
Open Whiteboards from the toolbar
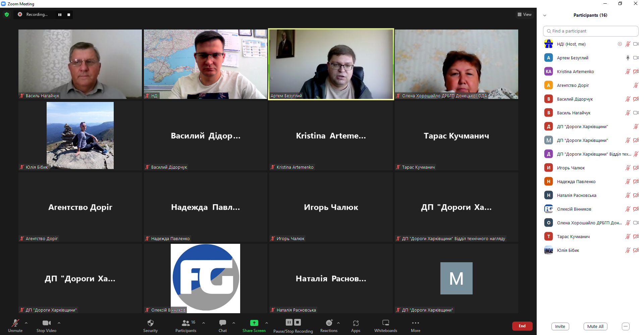coord(386,323)
